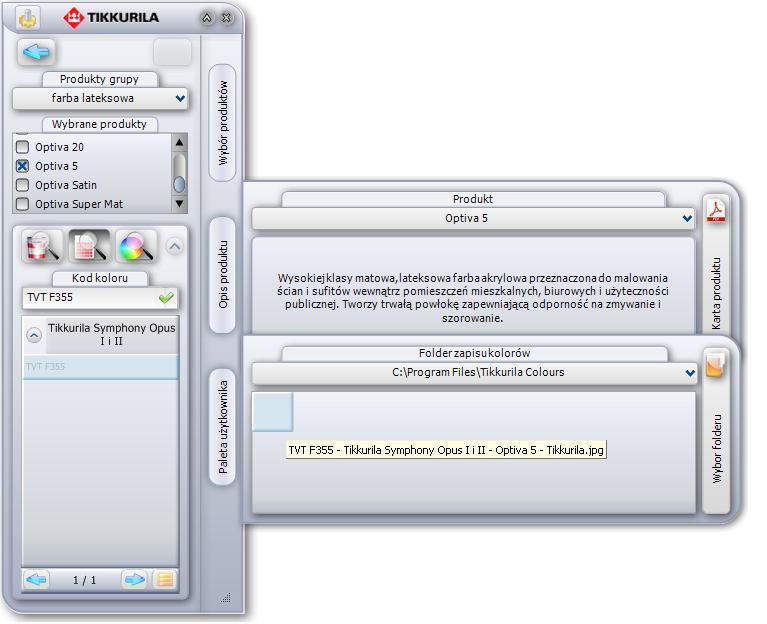Image resolution: width=767 pixels, height=624 pixels.
Task: Open colour card search tool
Action: (89, 246)
